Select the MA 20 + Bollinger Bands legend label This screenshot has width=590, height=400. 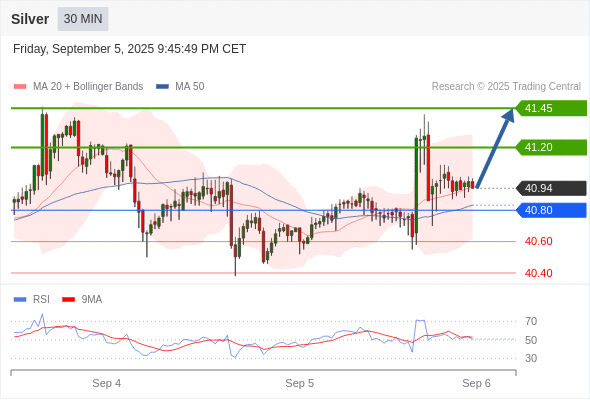[x=88, y=87]
